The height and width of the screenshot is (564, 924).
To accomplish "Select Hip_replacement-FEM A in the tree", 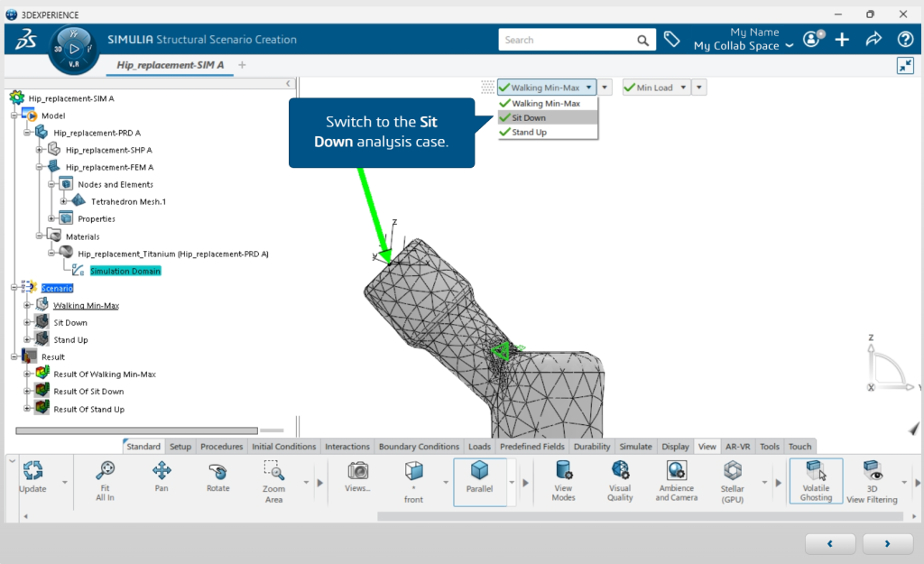I will point(109,167).
